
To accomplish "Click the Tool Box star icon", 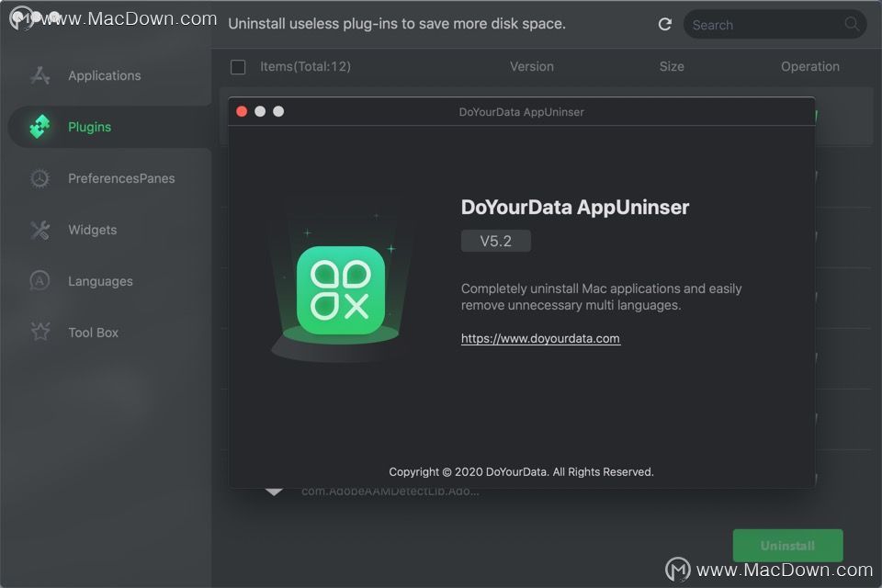I will click(40, 332).
